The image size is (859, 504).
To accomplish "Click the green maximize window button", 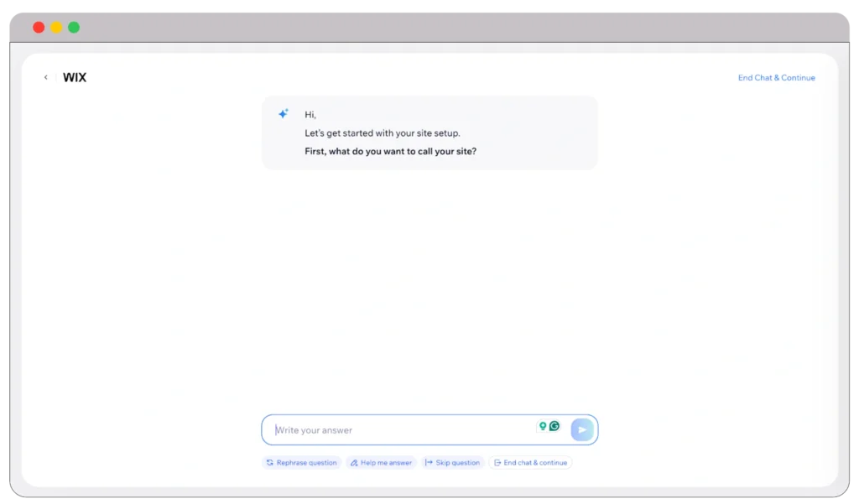I will 74,28.
